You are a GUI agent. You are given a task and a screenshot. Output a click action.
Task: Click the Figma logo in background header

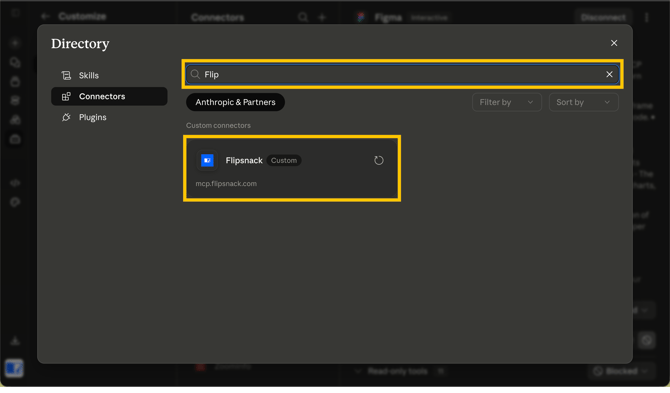click(361, 18)
